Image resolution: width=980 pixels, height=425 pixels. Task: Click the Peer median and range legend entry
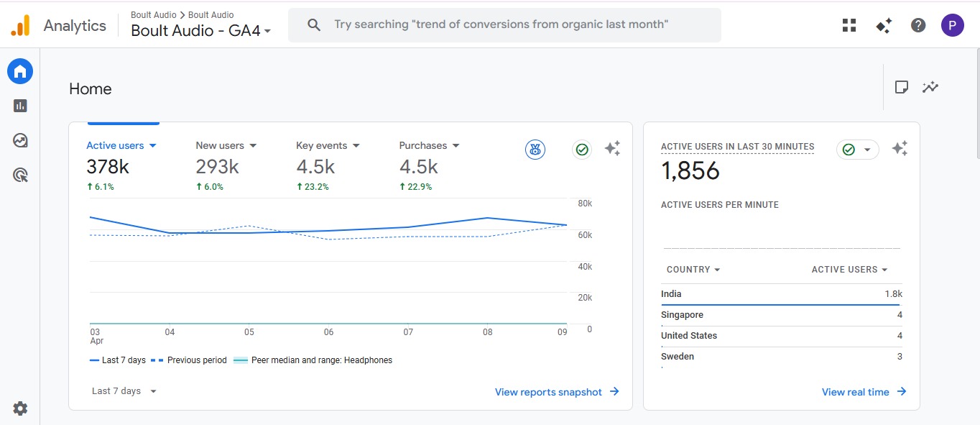313,360
